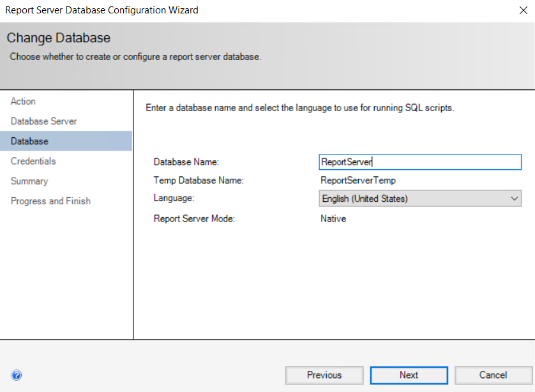Expand the Language dropdown chevron arrow
This screenshot has width=535, height=392.
(x=515, y=199)
